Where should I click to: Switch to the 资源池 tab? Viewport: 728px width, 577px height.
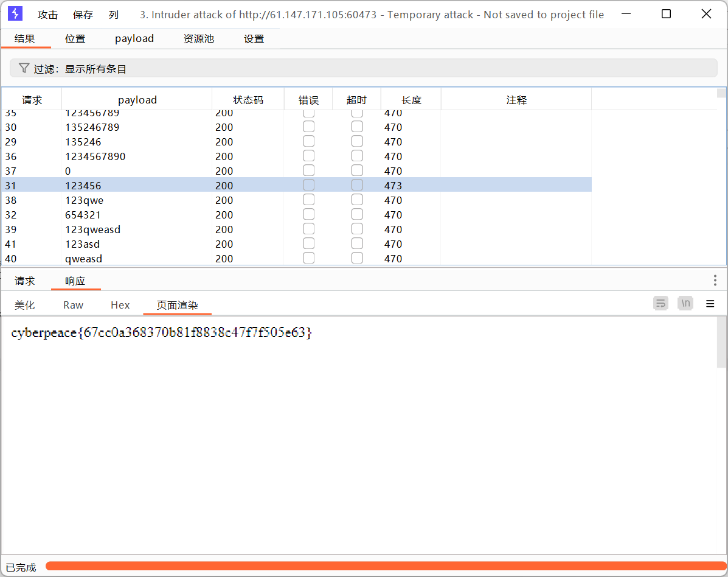coord(199,38)
